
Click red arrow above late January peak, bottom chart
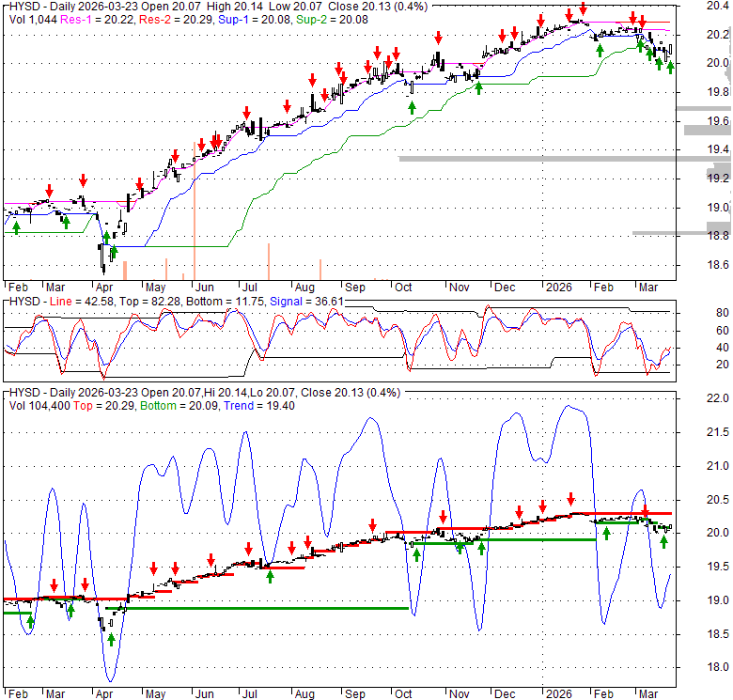click(x=570, y=498)
